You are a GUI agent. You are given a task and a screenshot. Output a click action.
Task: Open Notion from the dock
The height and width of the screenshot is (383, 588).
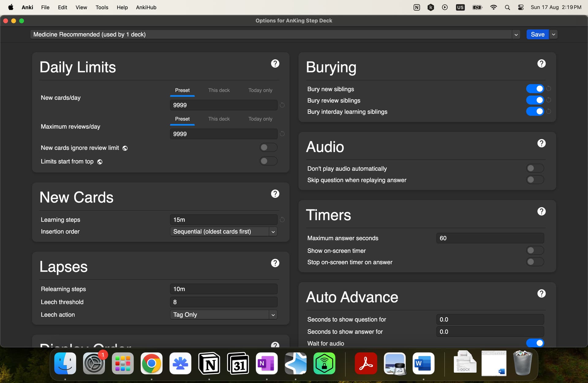(x=209, y=364)
